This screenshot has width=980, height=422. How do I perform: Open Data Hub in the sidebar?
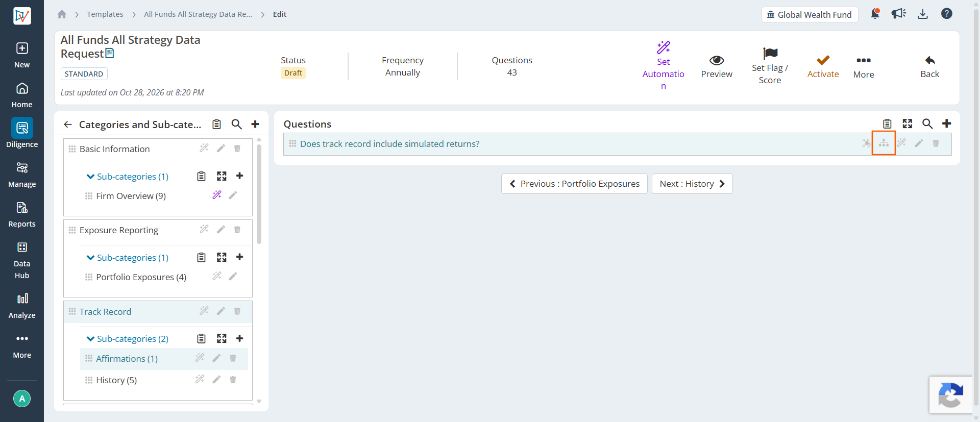[22, 261]
